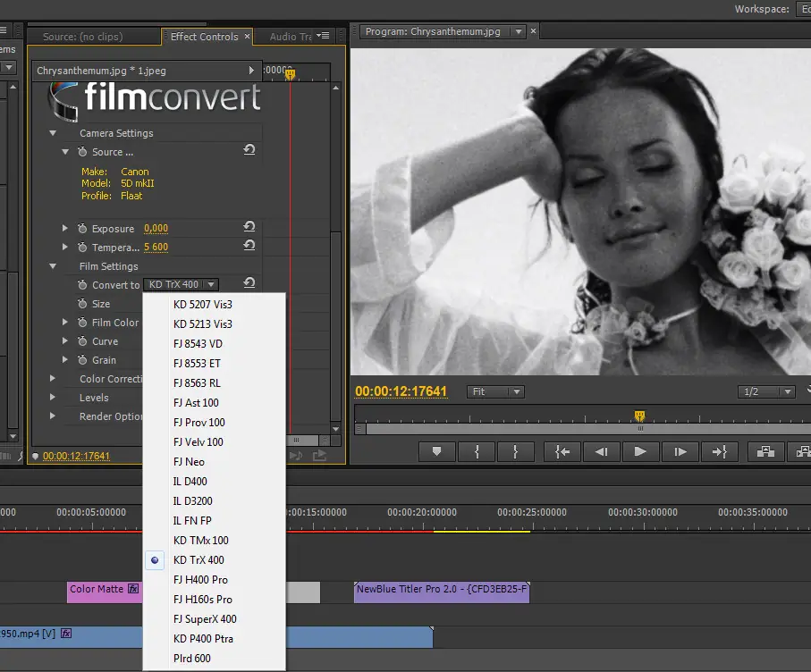Click the Add Marker icon
811x672 pixels.
point(436,452)
